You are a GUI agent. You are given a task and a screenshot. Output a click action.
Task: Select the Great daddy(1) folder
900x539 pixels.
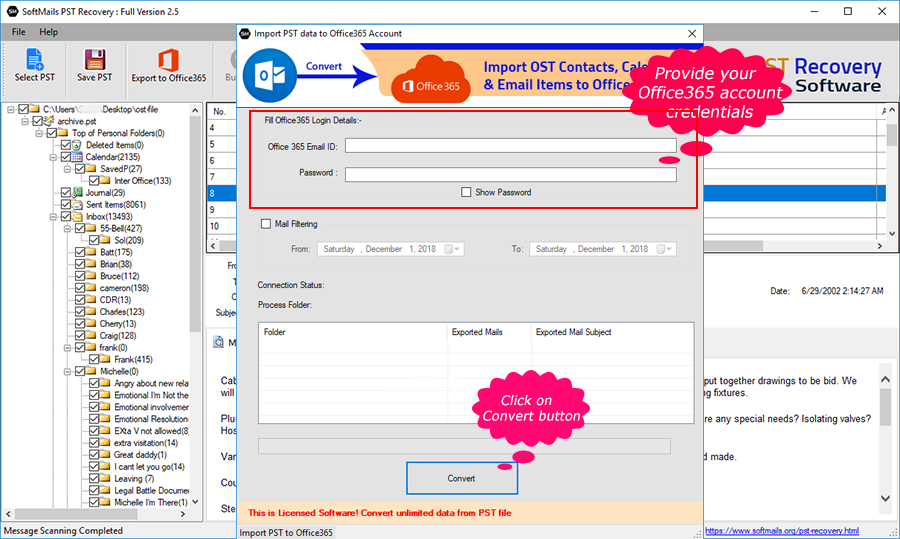pos(140,455)
